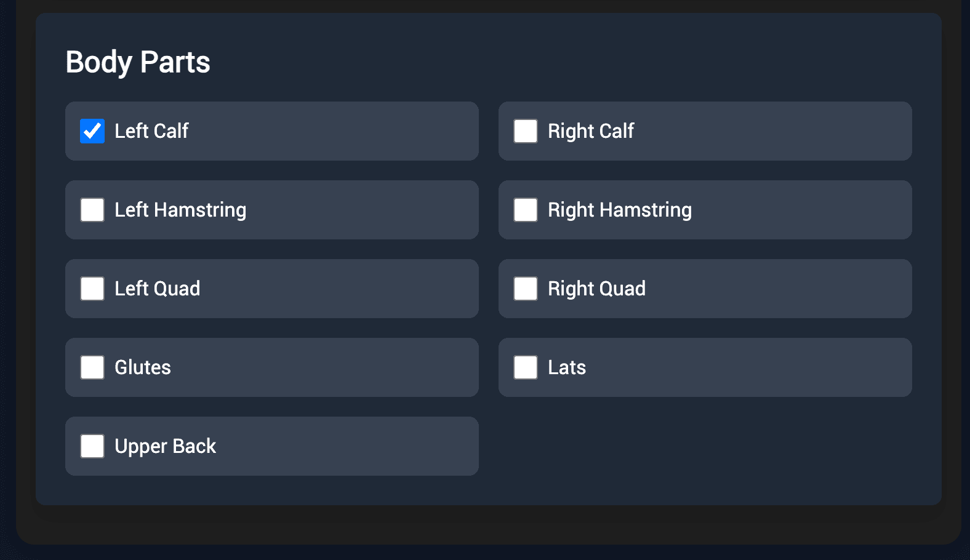This screenshot has height=560, width=970.
Task: Enable the Left Hamstring checkbox
Action: click(92, 210)
